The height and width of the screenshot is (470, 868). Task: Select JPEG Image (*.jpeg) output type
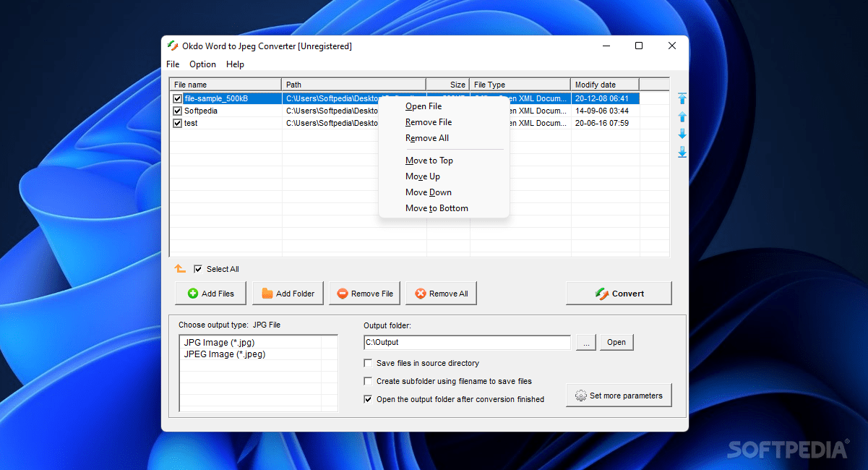[x=224, y=354]
